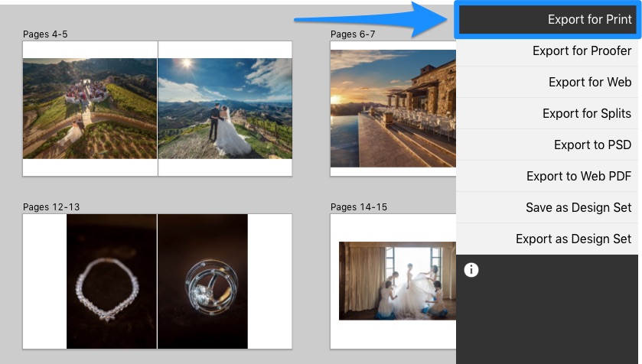Pick Export for Splits option
Viewport: 642px width, 364px height.
(x=547, y=113)
